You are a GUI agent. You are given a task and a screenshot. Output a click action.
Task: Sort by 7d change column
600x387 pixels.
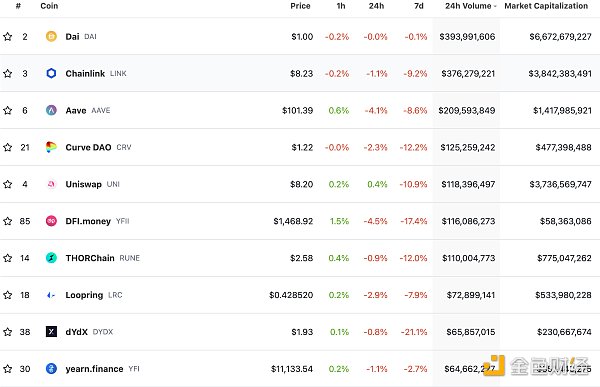point(419,6)
